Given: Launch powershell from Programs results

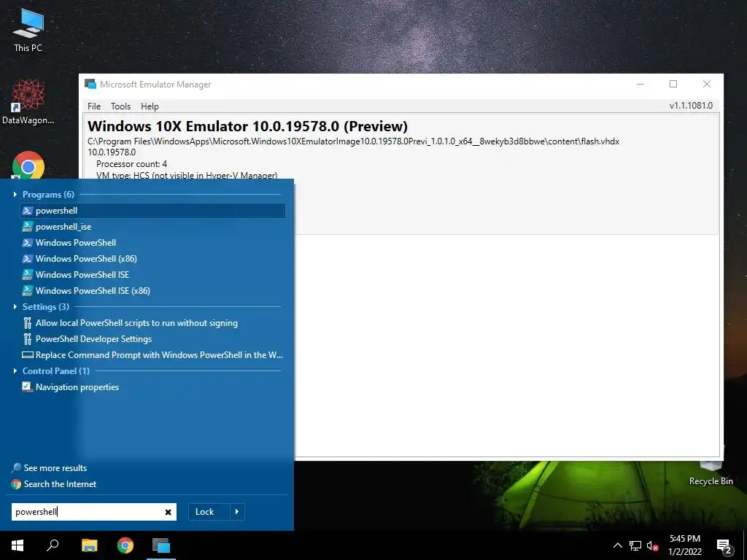Looking at the screenshot, I should (x=153, y=211).
